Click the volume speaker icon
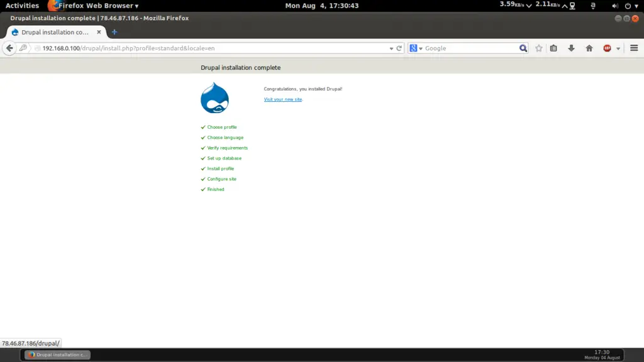This screenshot has width=644, height=362. coord(614,6)
